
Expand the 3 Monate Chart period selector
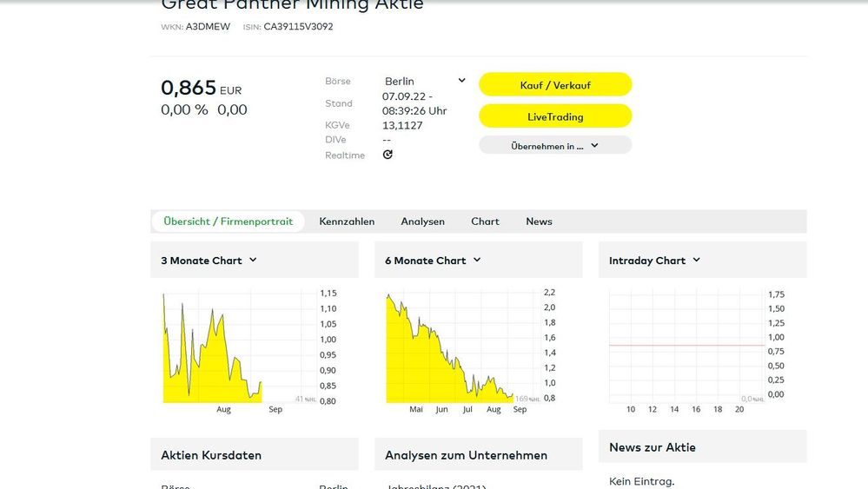(x=209, y=261)
